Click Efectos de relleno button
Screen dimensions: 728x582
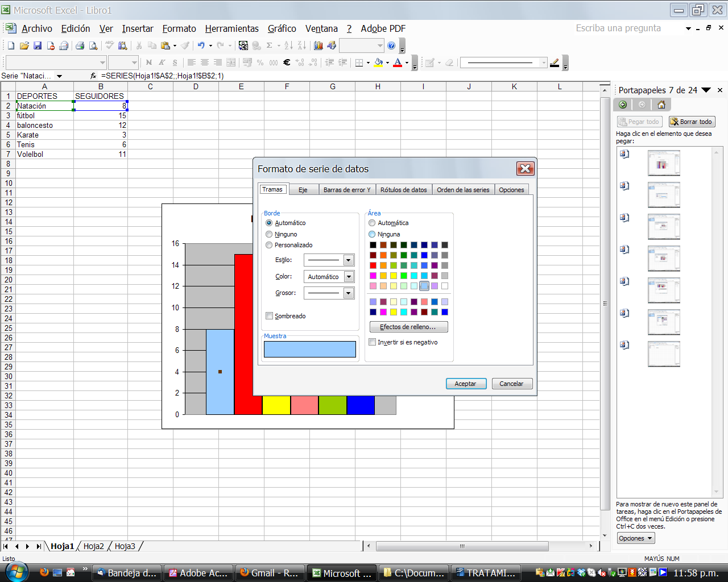click(x=409, y=327)
